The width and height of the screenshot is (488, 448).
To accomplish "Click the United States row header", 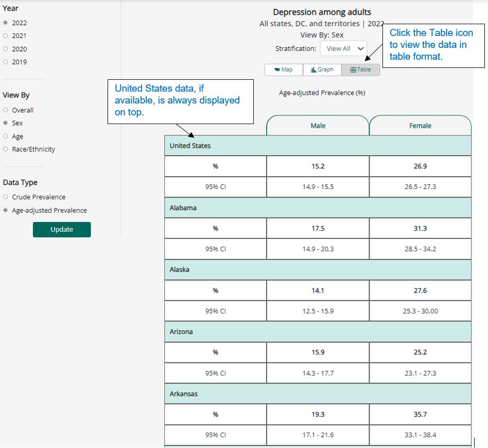I will click(x=190, y=145).
